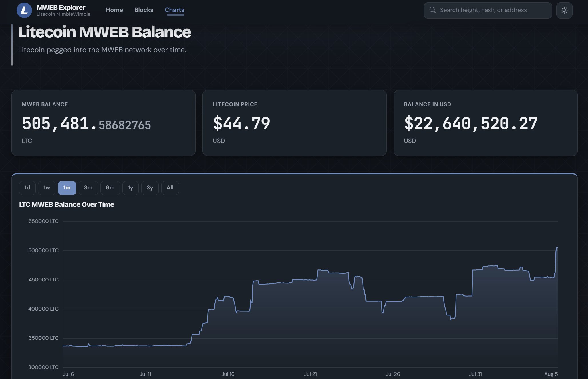This screenshot has width=588, height=379.
Task: Select the 1y time range
Action: [130, 188]
